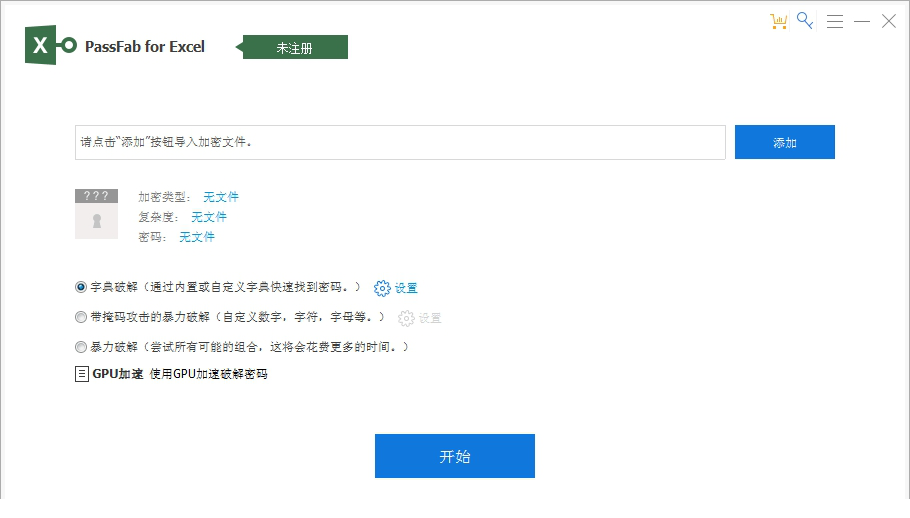Viewport: 910px width, 518px height.
Task: Click the PassFab for Excel title
Action: point(145,47)
